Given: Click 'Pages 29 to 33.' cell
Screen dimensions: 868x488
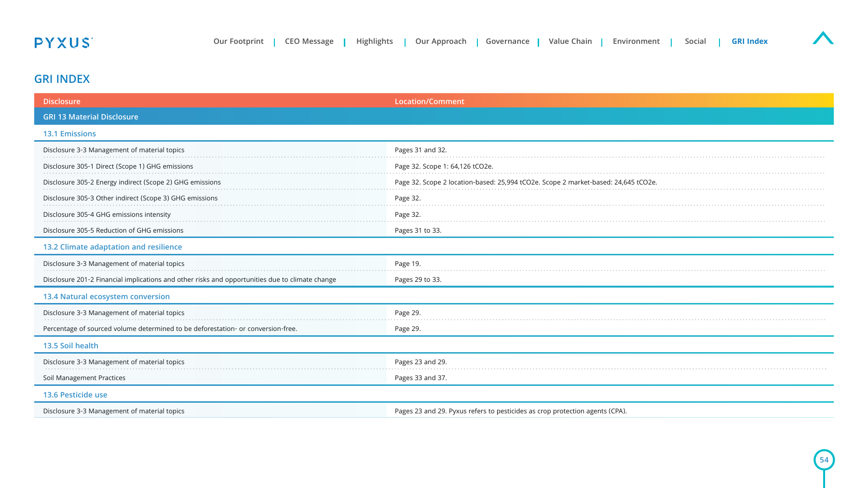Looking at the screenshot, I should 418,279.
